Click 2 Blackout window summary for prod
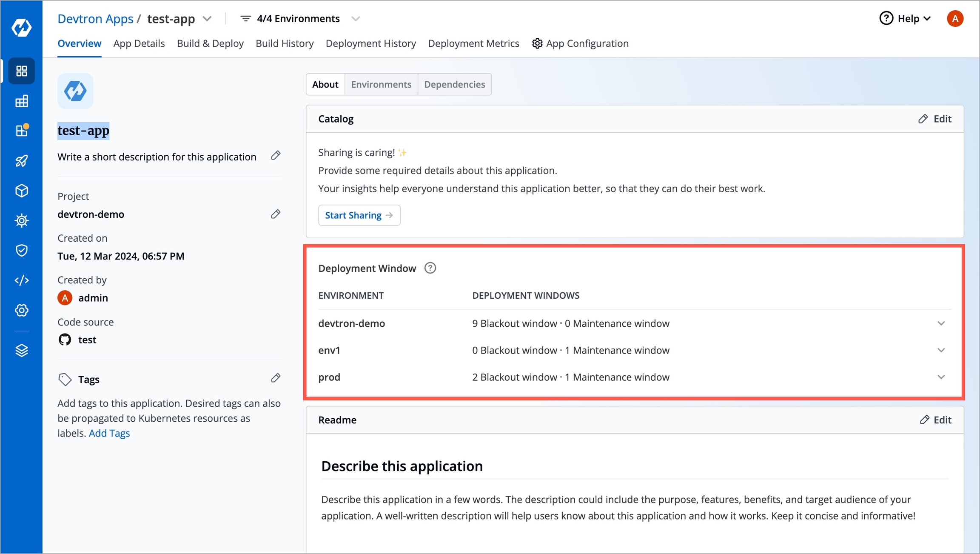This screenshot has width=980, height=554. [515, 377]
